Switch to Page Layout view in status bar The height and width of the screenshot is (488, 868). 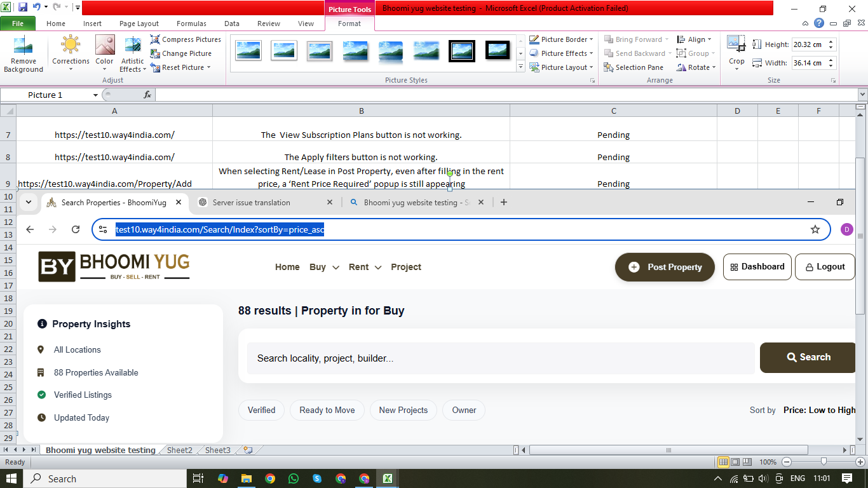click(x=735, y=462)
